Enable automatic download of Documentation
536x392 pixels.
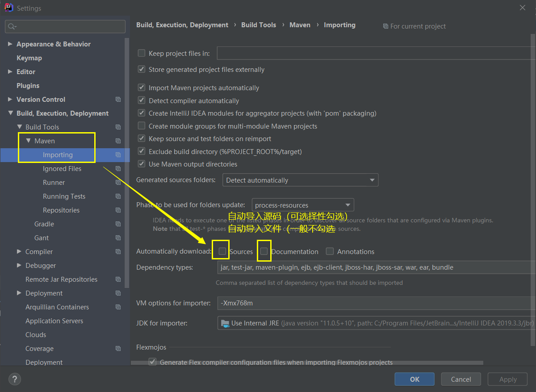pyautogui.click(x=264, y=251)
